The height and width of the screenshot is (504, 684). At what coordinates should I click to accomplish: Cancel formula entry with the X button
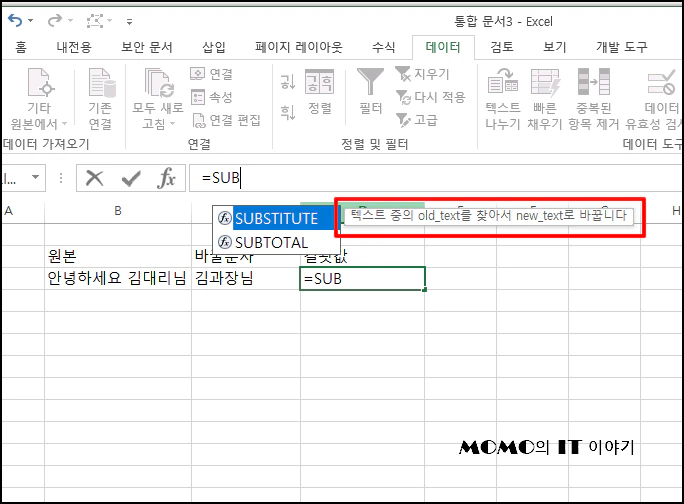[94, 178]
